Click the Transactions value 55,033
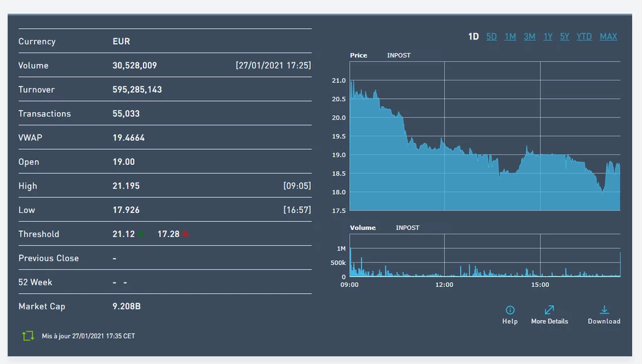 (126, 113)
